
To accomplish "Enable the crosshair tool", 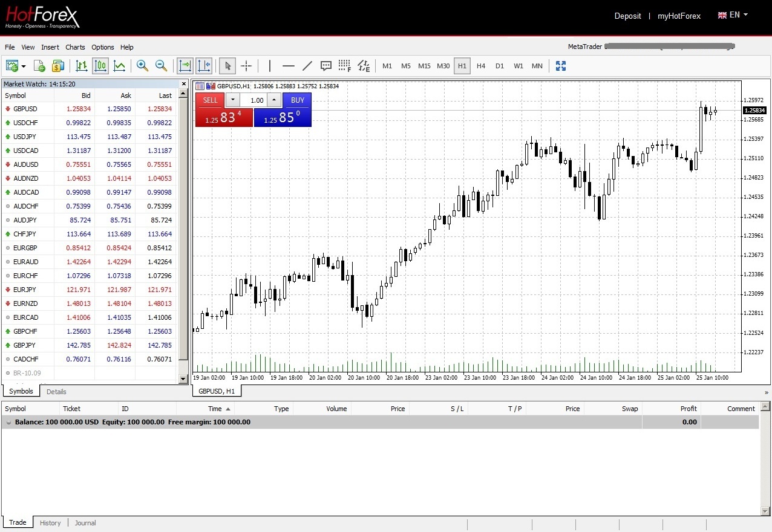I will click(246, 66).
